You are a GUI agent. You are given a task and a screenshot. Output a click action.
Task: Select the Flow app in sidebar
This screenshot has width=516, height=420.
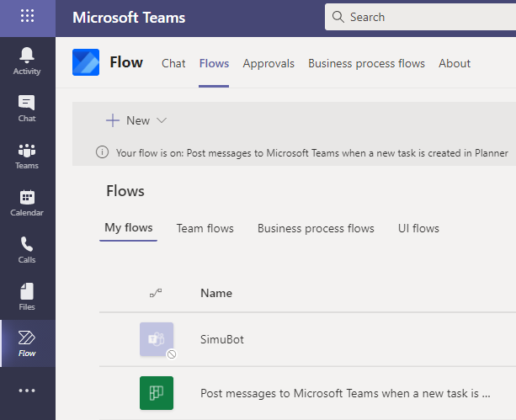(x=27, y=343)
